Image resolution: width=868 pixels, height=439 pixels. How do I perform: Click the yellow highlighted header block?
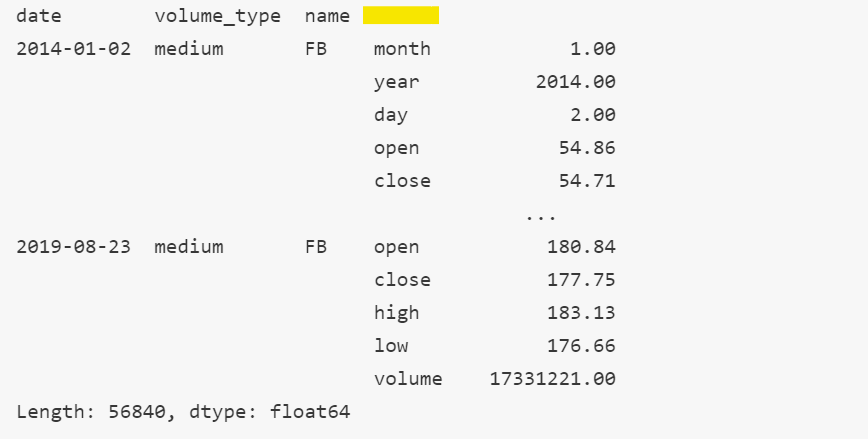[x=401, y=16]
